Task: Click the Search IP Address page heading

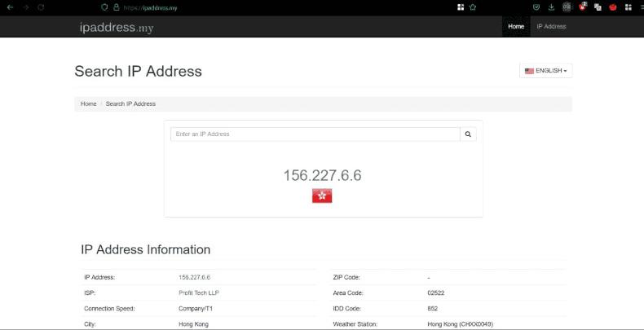Action: click(x=138, y=71)
